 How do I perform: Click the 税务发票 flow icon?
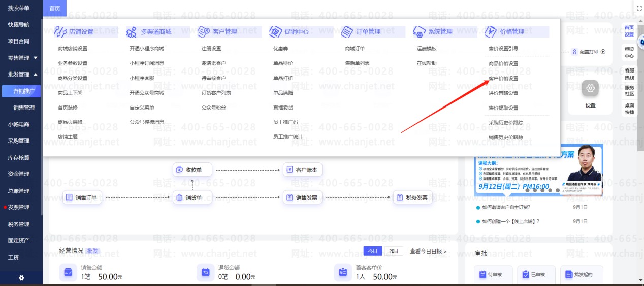coord(400,198)
